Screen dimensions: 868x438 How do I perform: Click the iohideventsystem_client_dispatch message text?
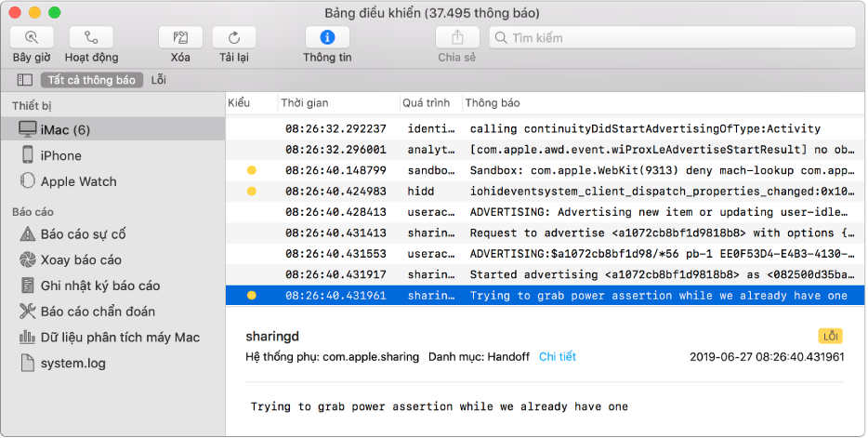(662, 191)
